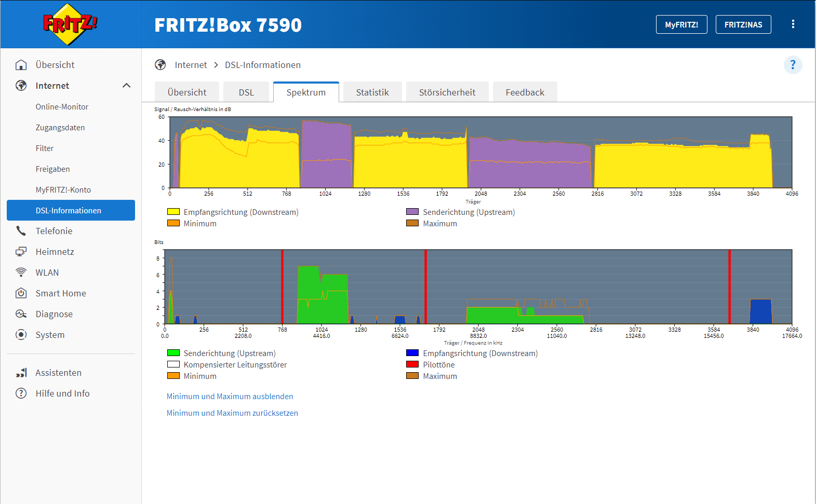The width and height of the screenshot is (816, 504).
Task: Click the yellow Empfangsrichtung (Downstream) swatch
Action: coord(173,212)
